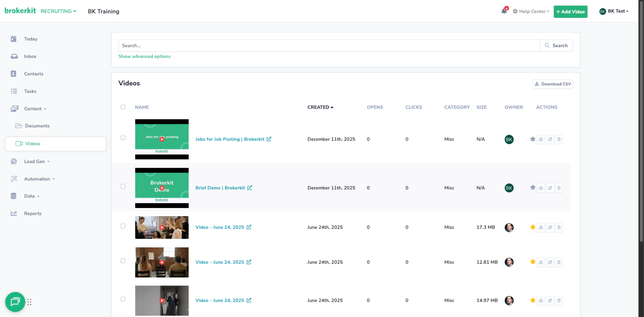This screenshot has width=644, height=317.
Task: Open the notifications bell
Action: [x=504, y=11]
